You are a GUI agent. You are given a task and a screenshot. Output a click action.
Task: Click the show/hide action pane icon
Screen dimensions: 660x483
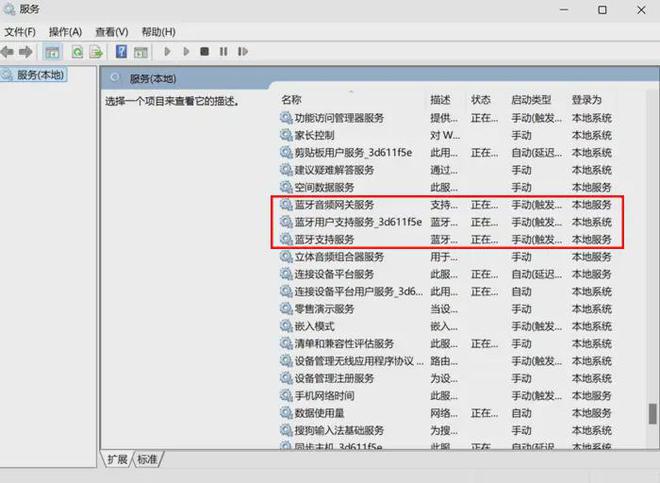141,52
